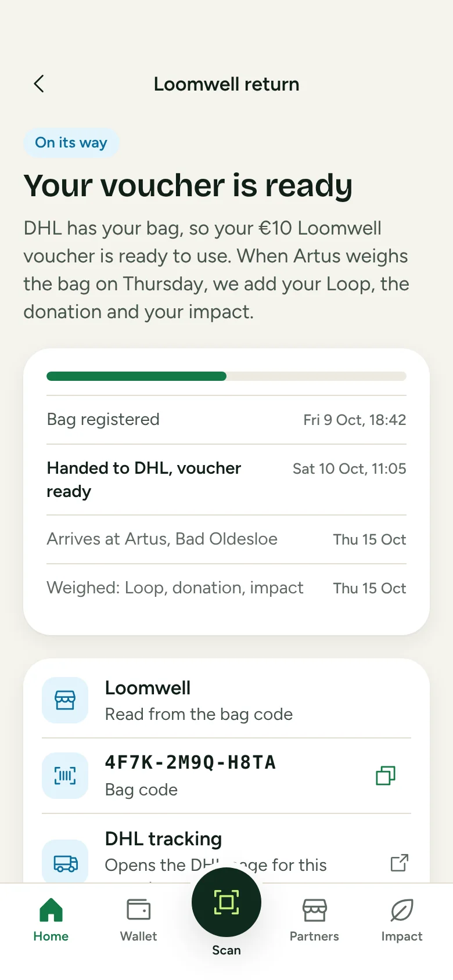
Task: Go to the Impact tab
Action: coord(401,920)
